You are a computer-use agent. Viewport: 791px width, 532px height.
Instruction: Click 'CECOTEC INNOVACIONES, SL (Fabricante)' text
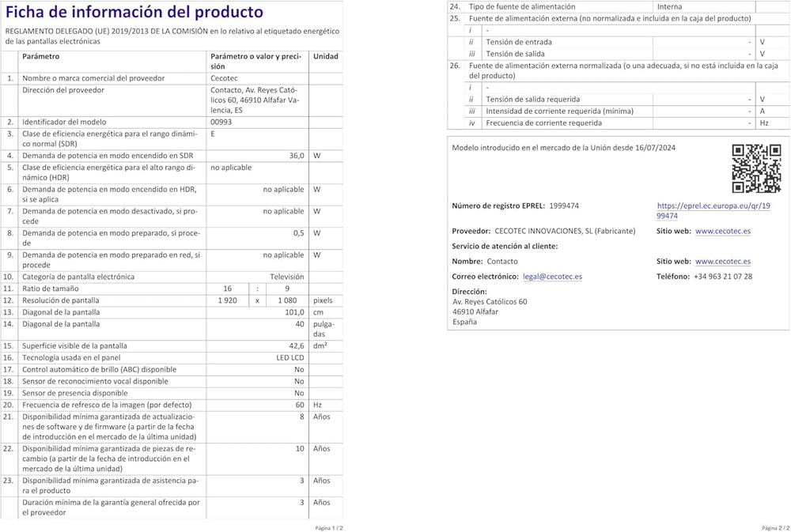tap(565, 231)
